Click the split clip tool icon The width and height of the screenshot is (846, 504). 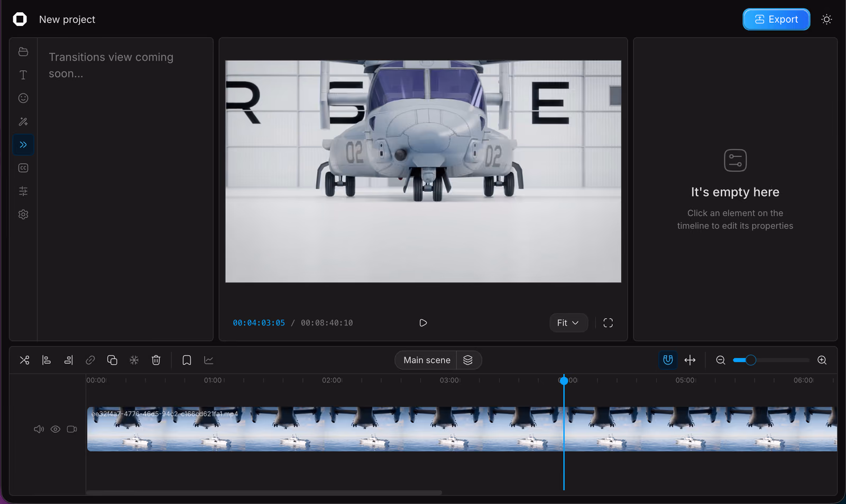25,360
